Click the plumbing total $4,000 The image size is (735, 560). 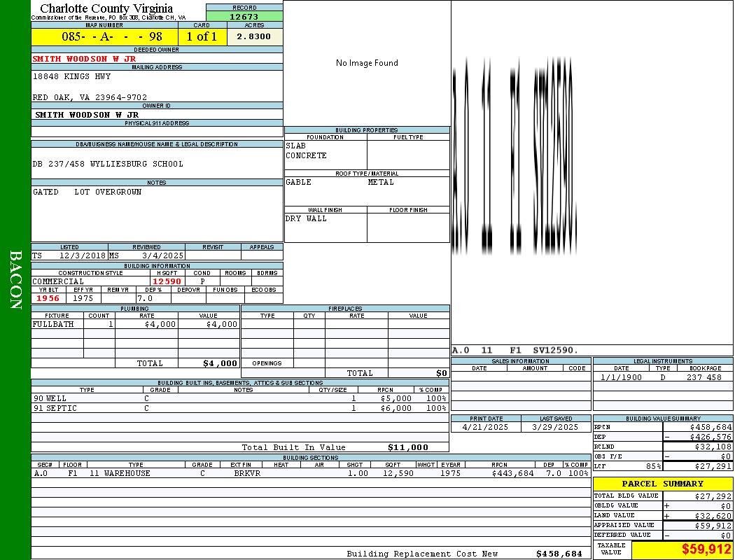(220, 363)
